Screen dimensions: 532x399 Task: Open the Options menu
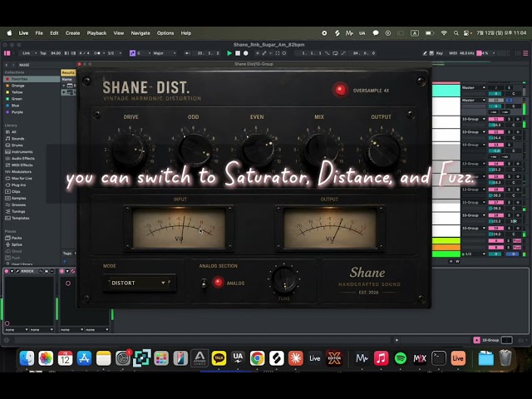[x=165, y=33]
